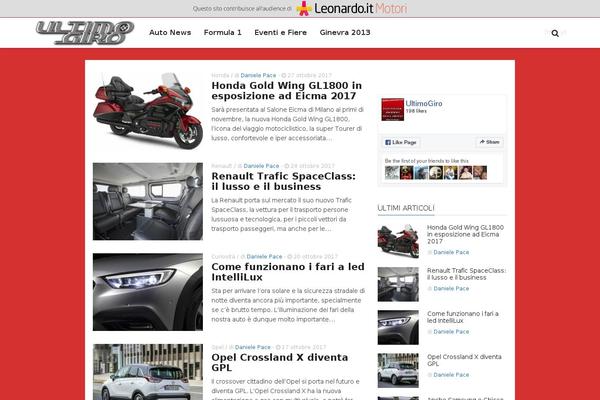The width and height of the screenshot is (600, 400).
Task: Open the Formula 1 menu
Action: point(223,33)
